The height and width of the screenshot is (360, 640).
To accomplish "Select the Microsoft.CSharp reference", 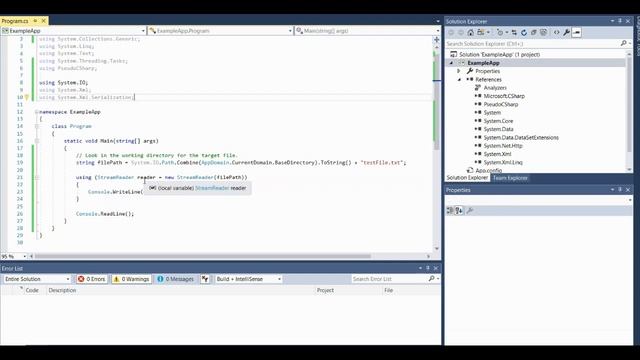I will [504, 96].
